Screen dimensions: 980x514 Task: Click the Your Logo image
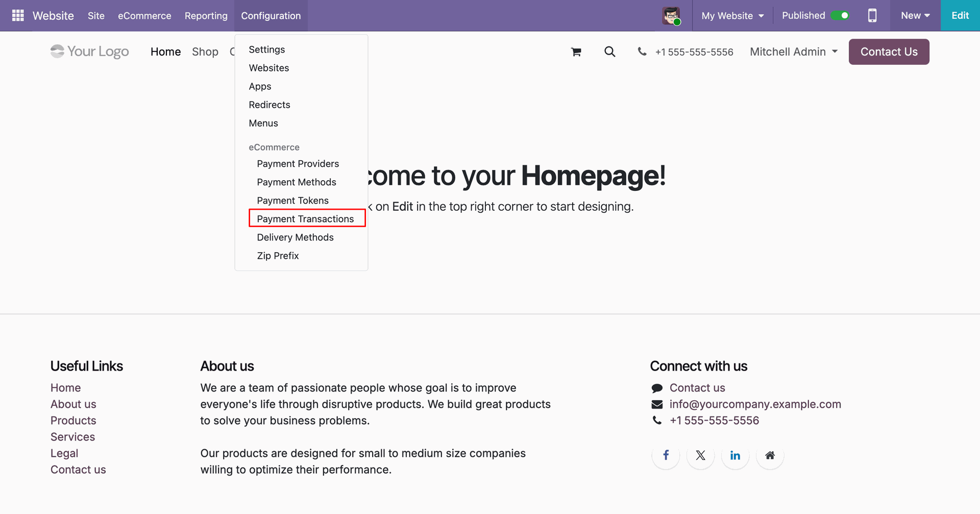click(90, 52)
